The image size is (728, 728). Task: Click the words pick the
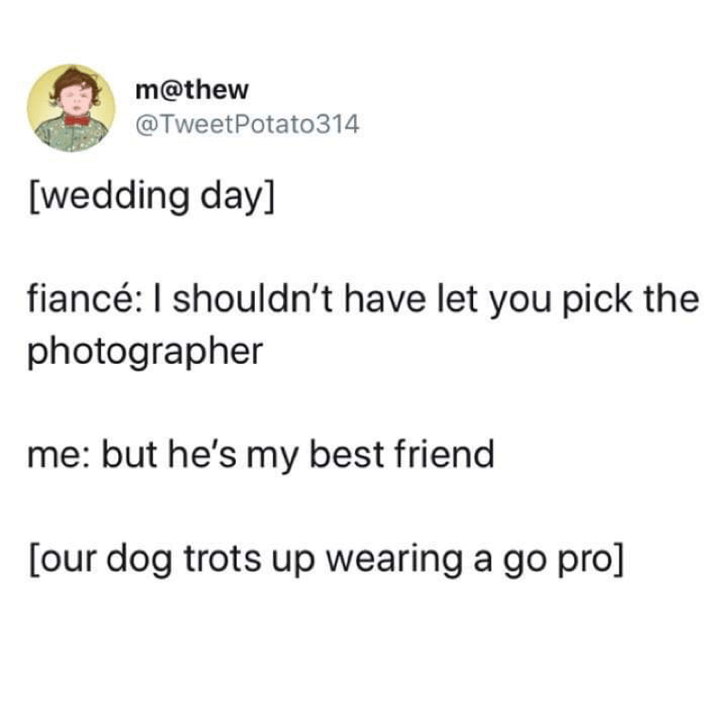(631, 300)
